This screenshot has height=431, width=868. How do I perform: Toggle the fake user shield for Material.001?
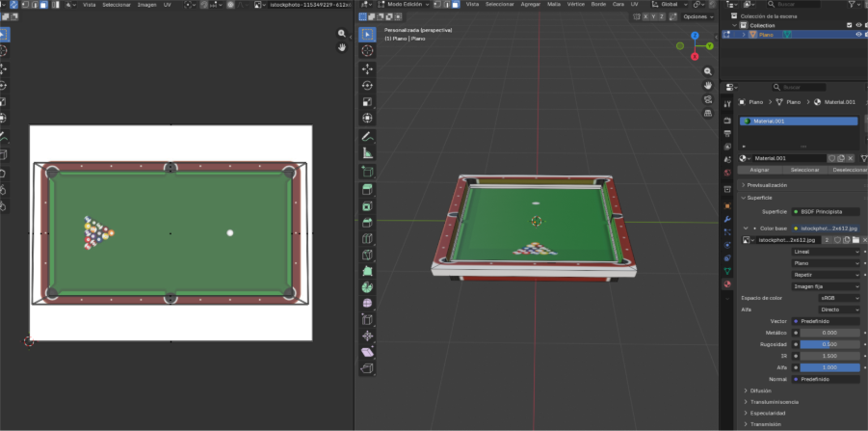click(x=833, y=158)
